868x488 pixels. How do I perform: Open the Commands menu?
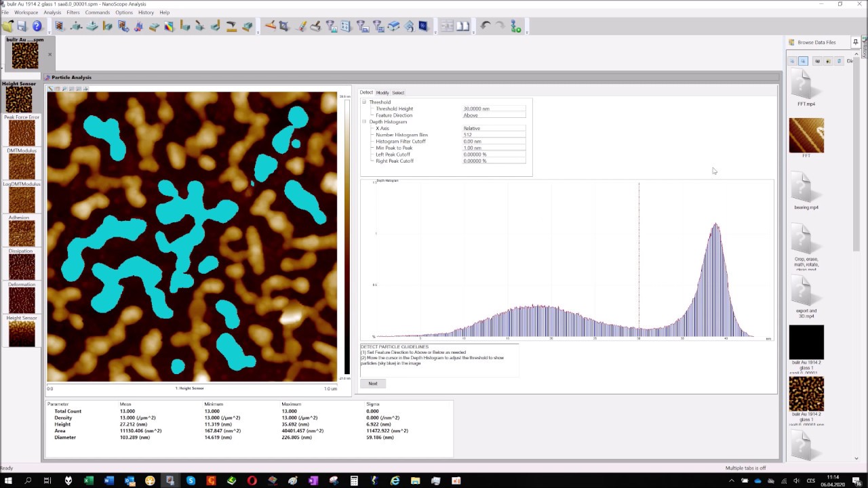click(98, 12)
